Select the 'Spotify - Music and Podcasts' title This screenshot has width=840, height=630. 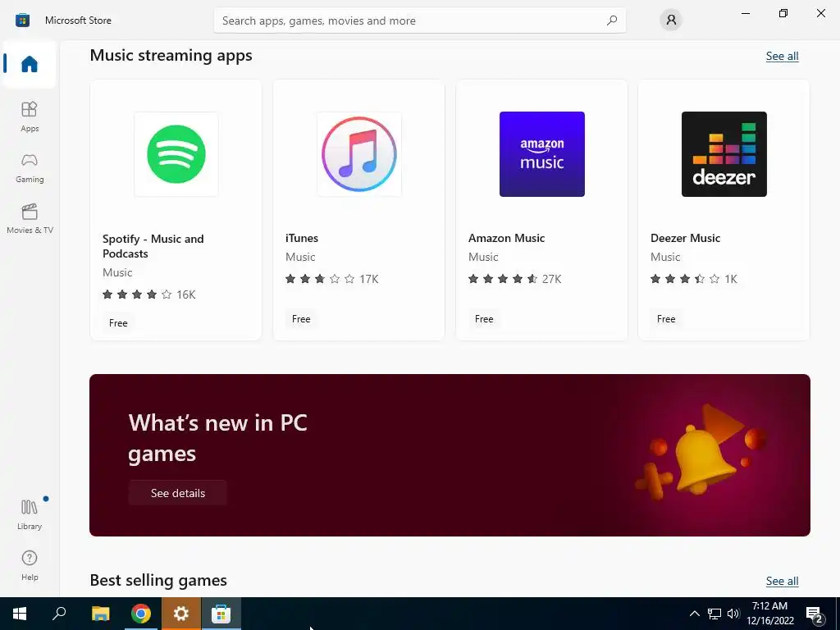pos(153,246)
